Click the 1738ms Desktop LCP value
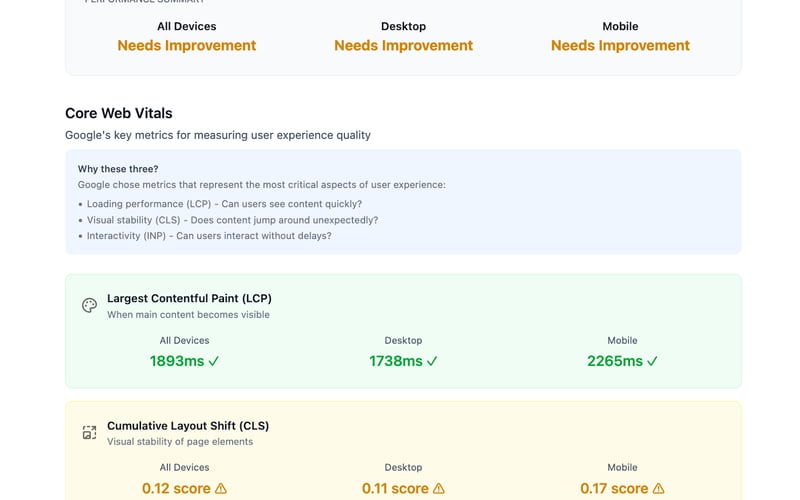The height and width of the screenshot is (500, 800). (x=396, y=361)
